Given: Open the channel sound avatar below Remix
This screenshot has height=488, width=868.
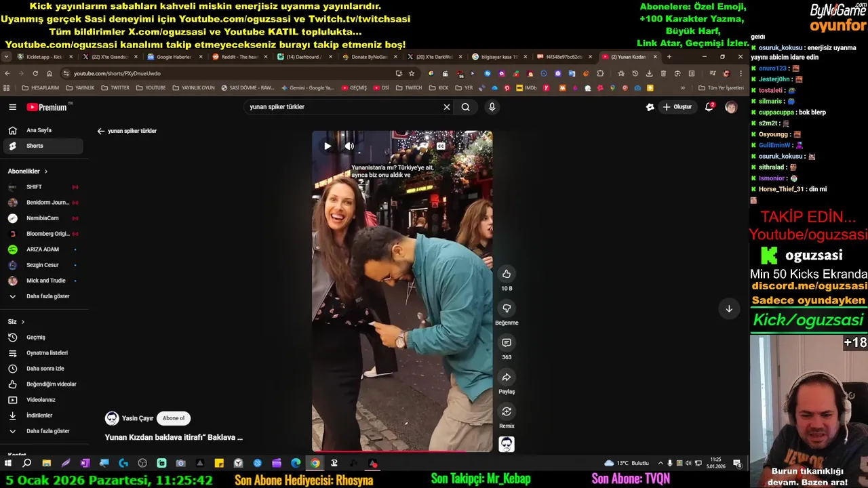Looking at the screenshot, I should 507,444.
